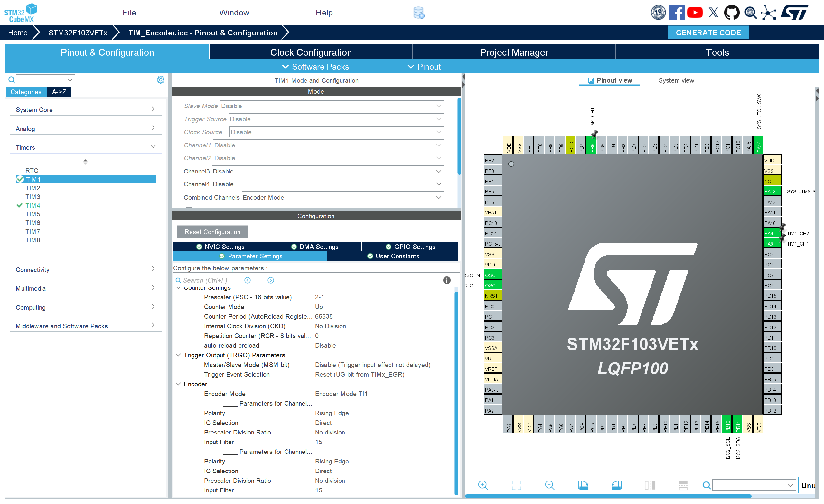Open the settings gear in categories panel
This screenshot has height=504, width=824.
(161, 79)
